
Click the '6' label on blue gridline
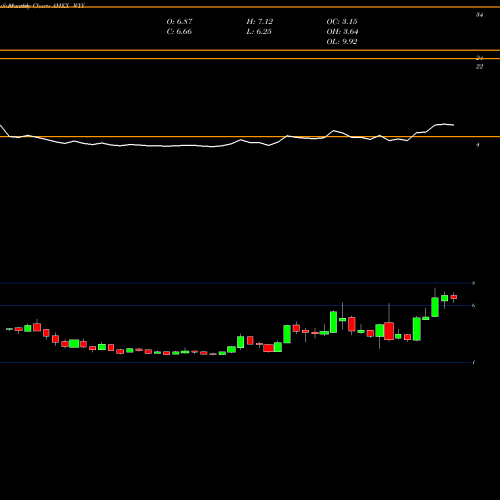pos(474,305)
